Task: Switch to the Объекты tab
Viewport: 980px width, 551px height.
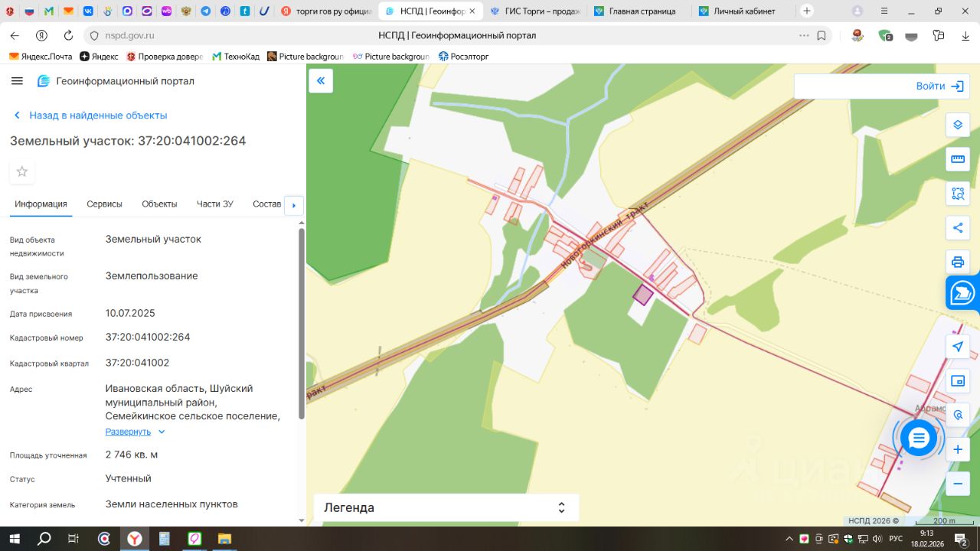Action: 159,204
